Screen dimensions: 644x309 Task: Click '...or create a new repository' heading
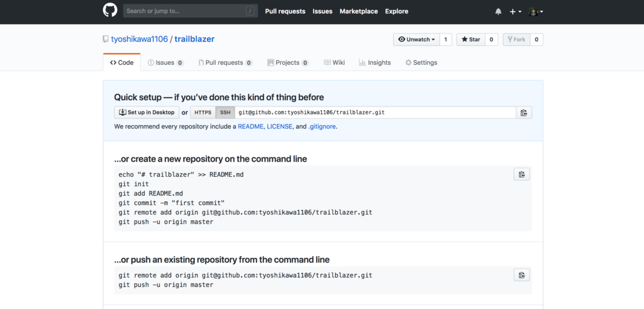coord(211,159)
